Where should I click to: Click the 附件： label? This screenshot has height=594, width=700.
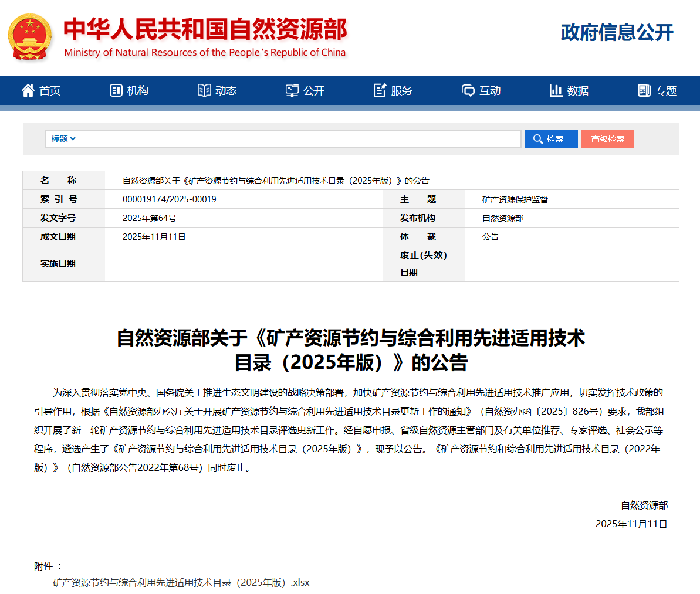48,566
